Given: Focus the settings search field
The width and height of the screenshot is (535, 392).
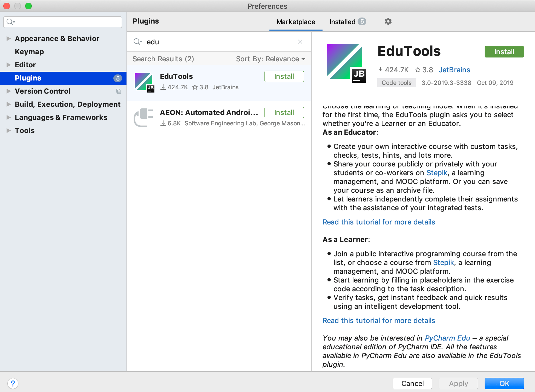Looking at the screenshot, I should pyautogui.click(x=63, y=22).
